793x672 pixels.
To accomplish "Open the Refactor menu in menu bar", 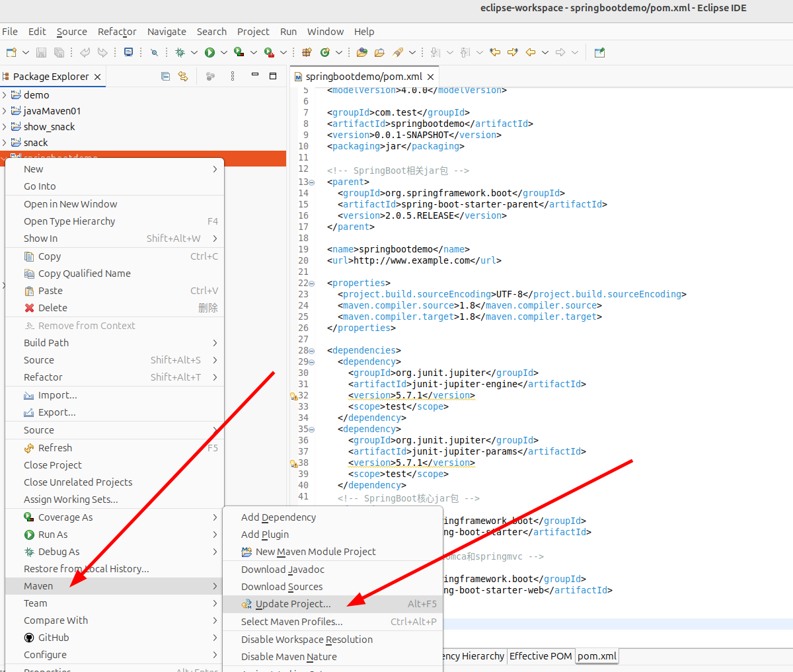I will pos(117,32).
